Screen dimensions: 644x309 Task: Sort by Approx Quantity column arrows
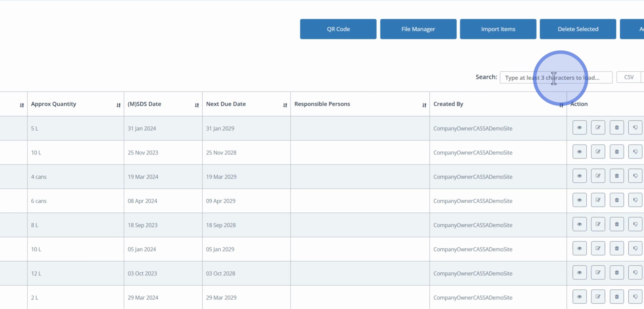point(119,105)
